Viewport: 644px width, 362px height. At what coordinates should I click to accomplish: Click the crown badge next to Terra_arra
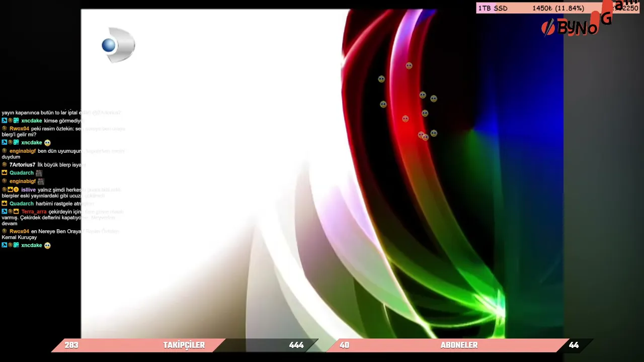point(16,212)
